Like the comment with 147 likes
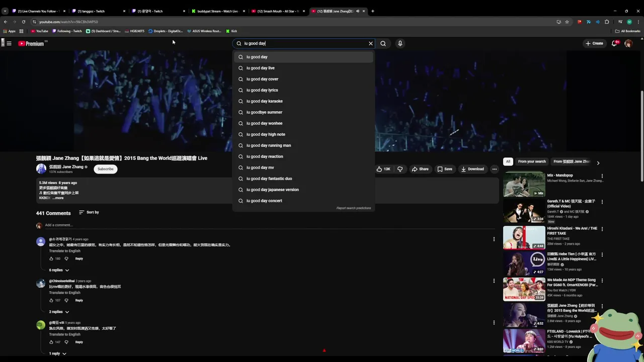The width and height of the screenshot is (644, 362). (51, 342)
